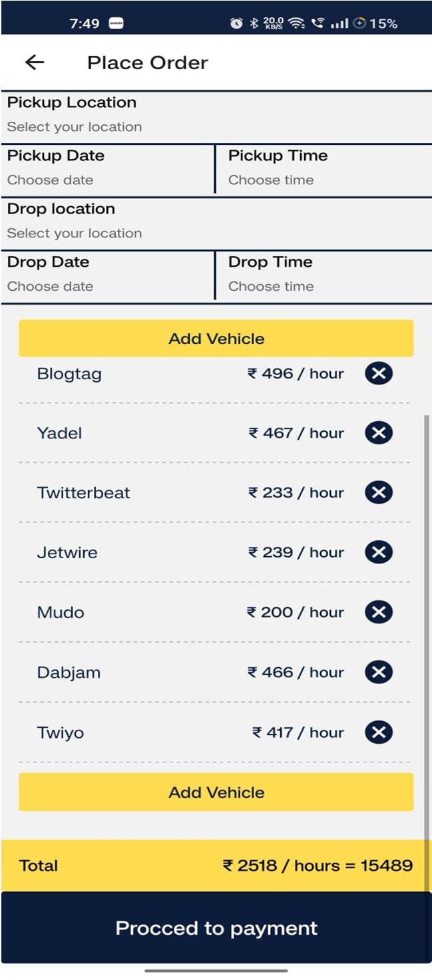Click the vehicle list scrollbar
Image resolution: width=432 pixels, height=980 pixels.
[427, 625]
